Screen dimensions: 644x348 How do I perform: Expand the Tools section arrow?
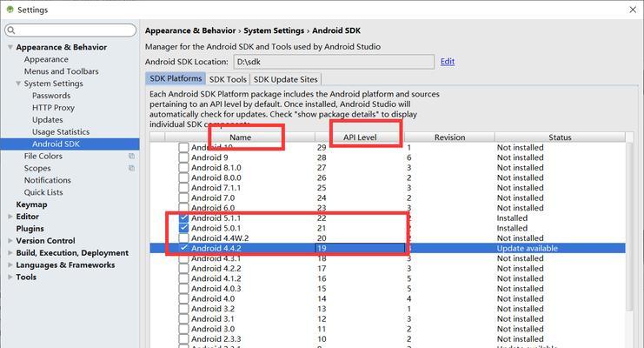[10, 277]
